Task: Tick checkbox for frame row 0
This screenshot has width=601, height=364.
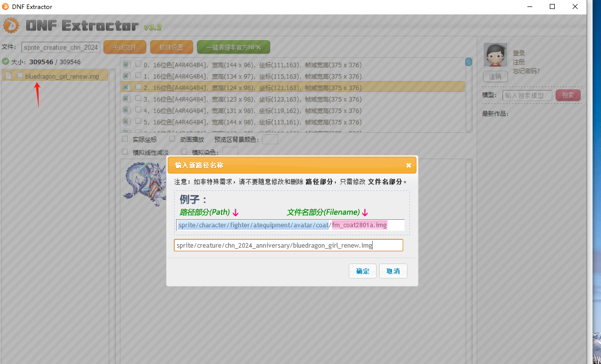Action: click(x=138, y=64)
